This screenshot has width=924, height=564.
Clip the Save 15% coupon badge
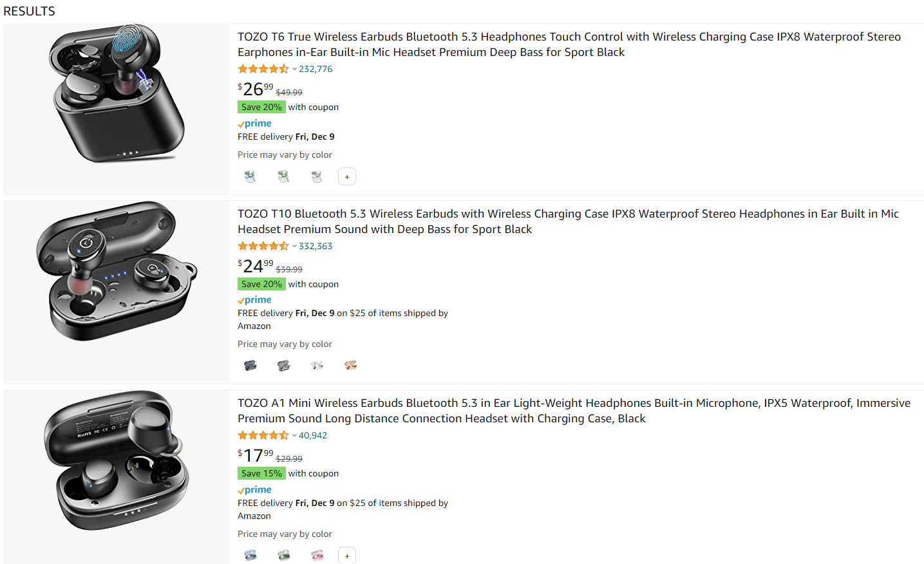click(261, 473)
